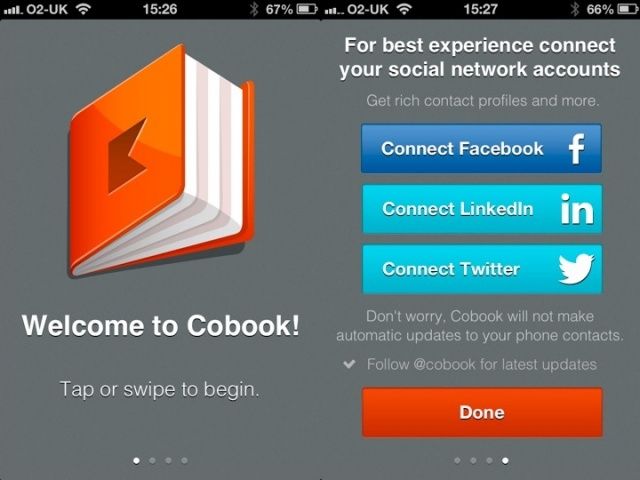Select second page dot on welcome screen

pyautogui.click(x=152, y=460)
